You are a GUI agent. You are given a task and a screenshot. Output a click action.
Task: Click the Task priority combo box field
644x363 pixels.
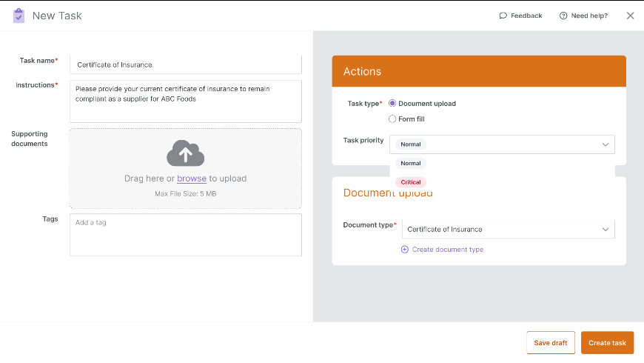coord(502,144)
